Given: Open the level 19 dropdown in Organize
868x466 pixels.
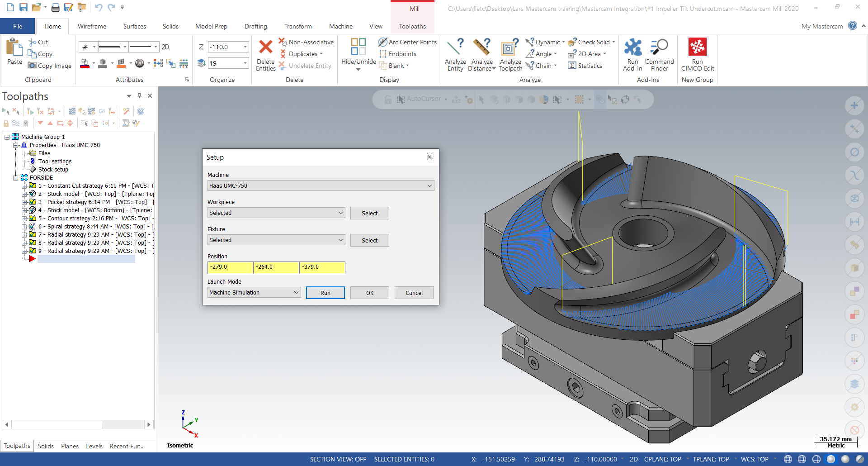Looking at the screenshot, I should point(245,63).
